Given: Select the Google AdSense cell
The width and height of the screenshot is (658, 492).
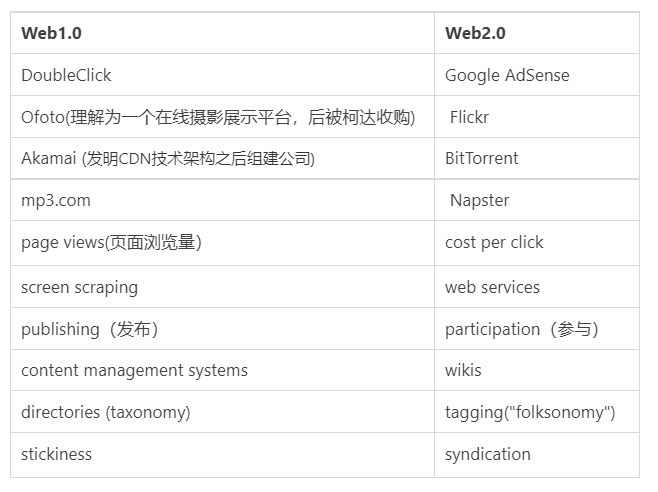Looking at the screenshot, I should (507, 75).
